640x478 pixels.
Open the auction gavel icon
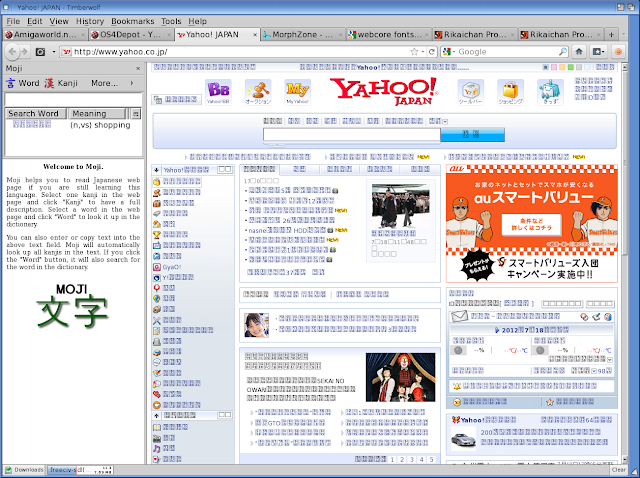[258, 92]
